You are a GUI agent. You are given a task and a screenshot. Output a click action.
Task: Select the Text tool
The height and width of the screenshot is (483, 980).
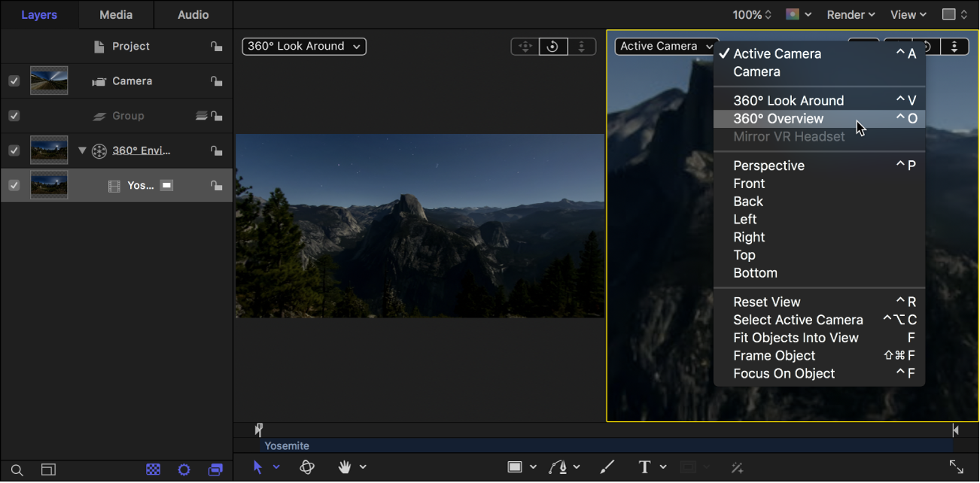[644, 467]
